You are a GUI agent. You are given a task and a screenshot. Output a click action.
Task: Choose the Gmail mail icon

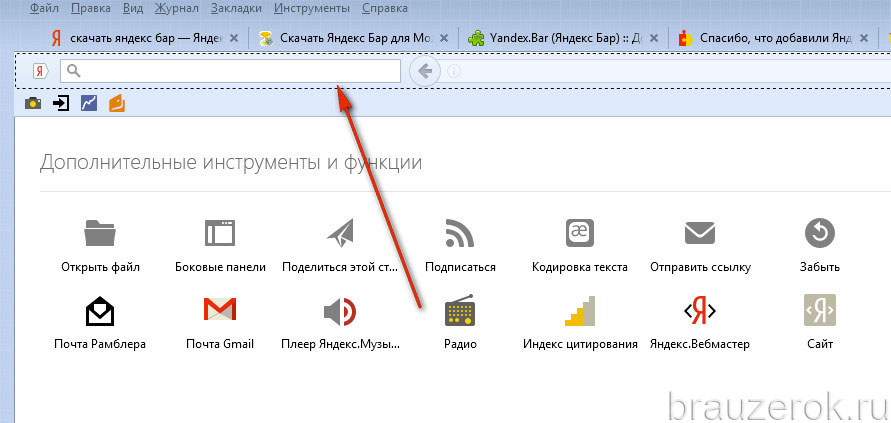[220, 309]
